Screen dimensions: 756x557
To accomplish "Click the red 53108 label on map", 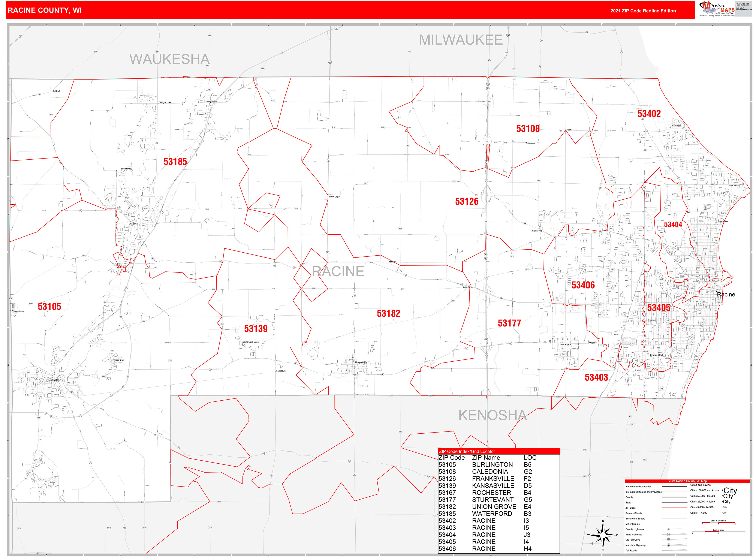I will pyautogui.click(x=528, y=129).
